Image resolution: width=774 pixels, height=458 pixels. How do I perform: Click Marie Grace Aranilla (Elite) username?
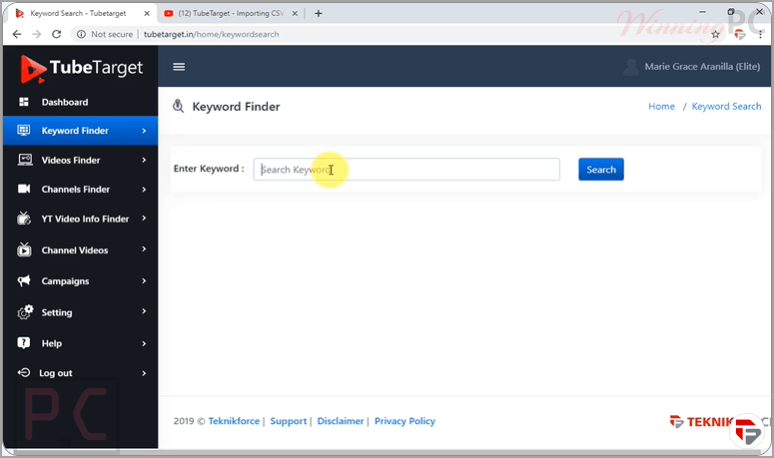click(x=702, y=67)
